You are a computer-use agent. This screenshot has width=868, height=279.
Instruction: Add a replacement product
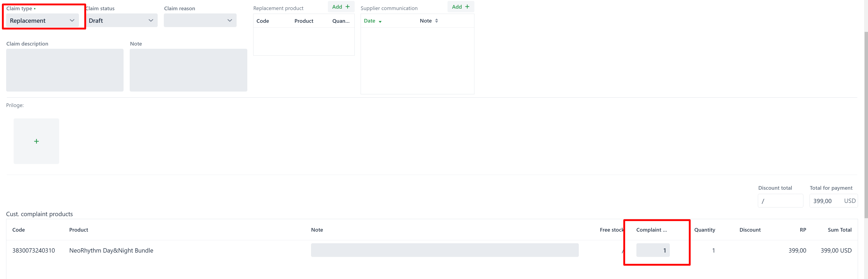pos(341,7)
